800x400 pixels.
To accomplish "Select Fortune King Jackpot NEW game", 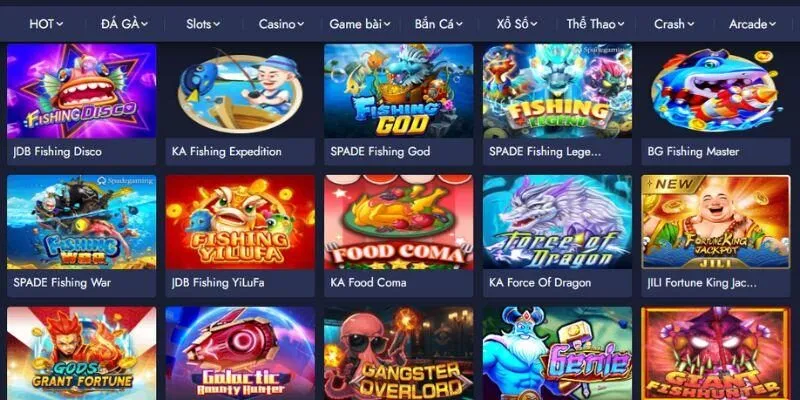I will [716, 222].
